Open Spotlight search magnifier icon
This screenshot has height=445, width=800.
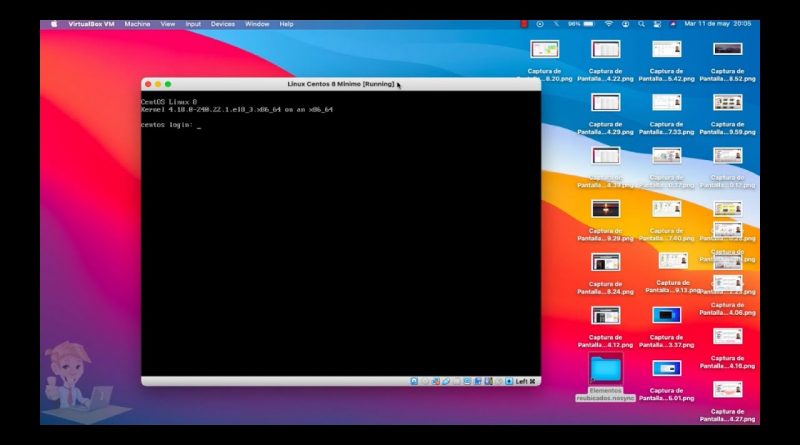pyautogui.click(x=641, y=24)
